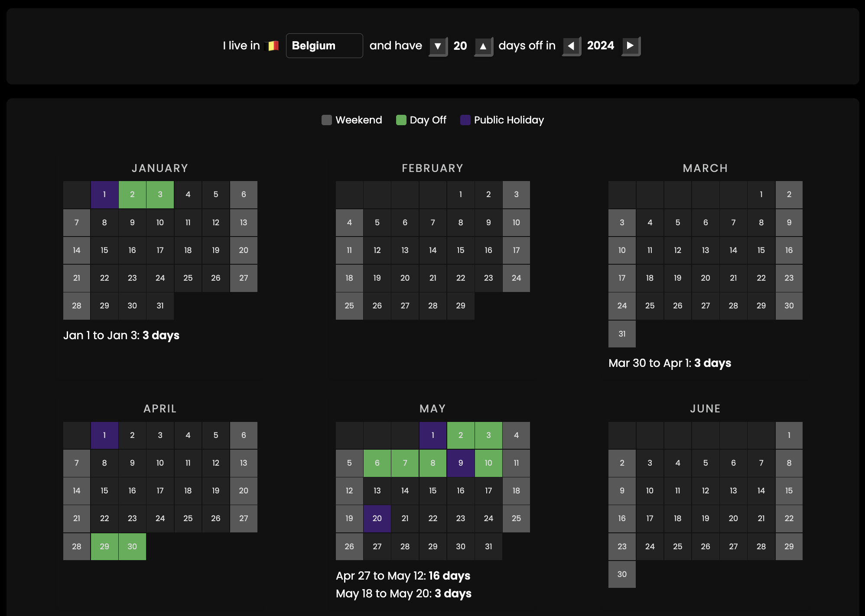The width and height of the screenshot is (865, 616).
Task: Toggle April 29 day off
Action: point(104,546)
